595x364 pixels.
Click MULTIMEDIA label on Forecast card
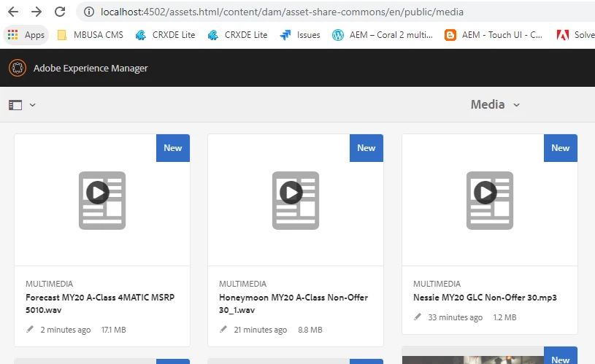(50, 284)
